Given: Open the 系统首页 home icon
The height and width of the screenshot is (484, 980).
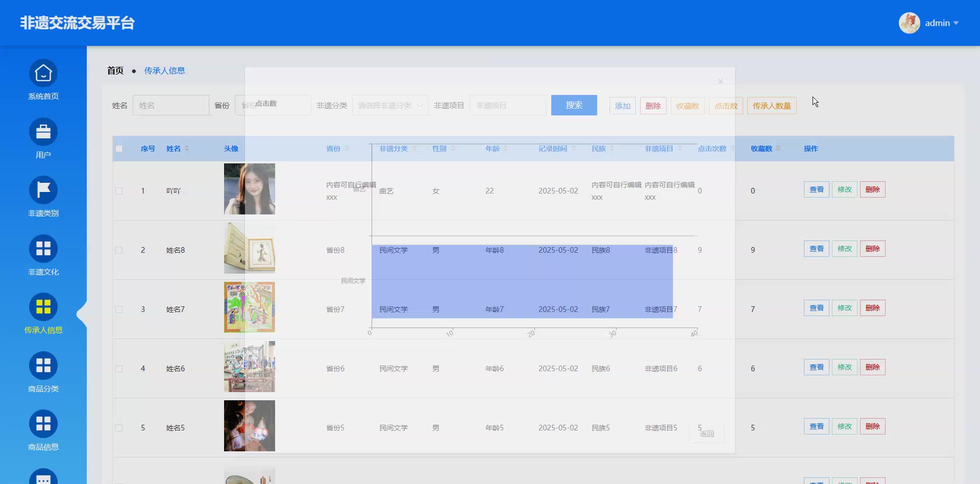Looking at the screenshot, I should point(43,74).
